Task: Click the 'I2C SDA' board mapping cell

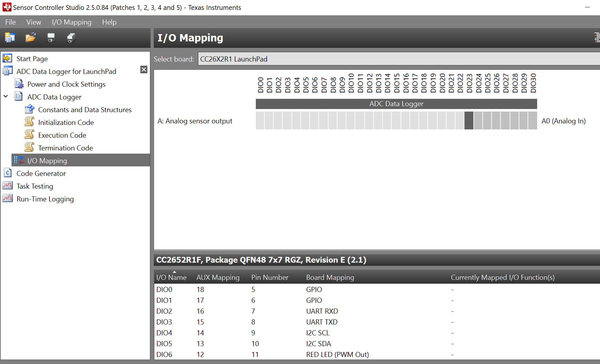Action: 319,344
